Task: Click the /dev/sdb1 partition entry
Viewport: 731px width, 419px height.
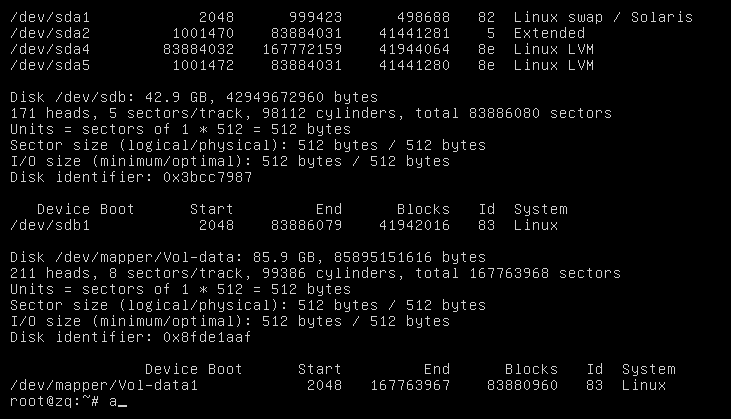Action: (x=45, y=226)
